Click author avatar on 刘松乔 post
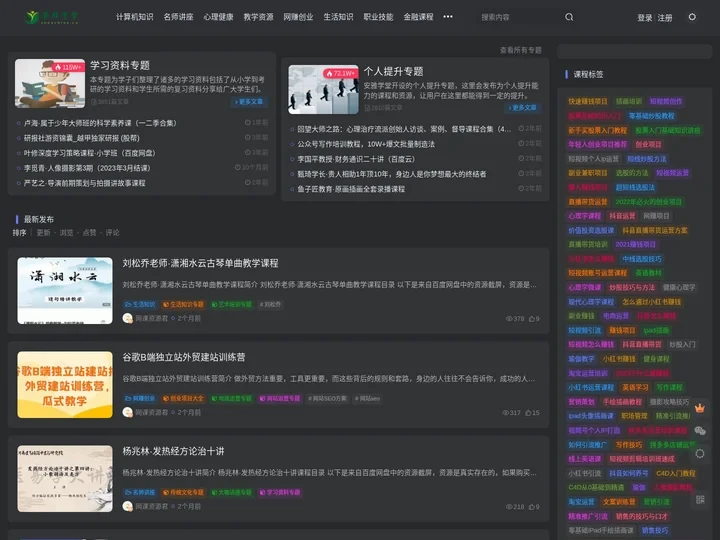720x540 pixels. point(128,318)
